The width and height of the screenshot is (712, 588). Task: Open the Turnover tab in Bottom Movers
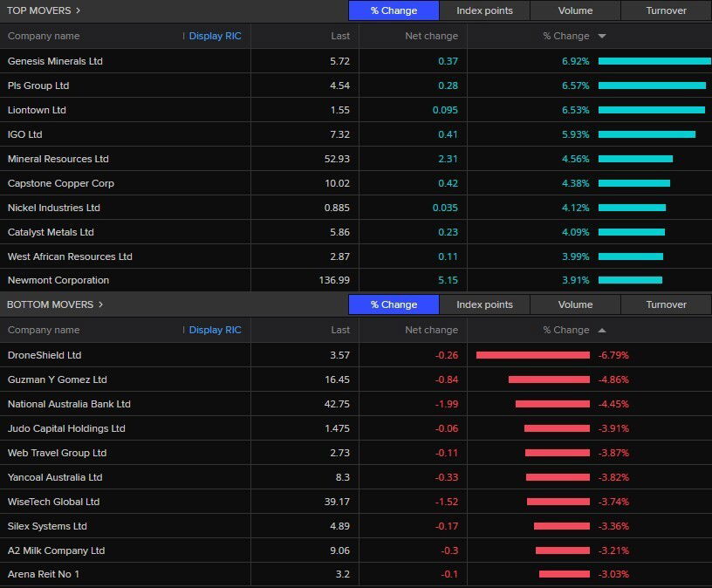point(666,304)
